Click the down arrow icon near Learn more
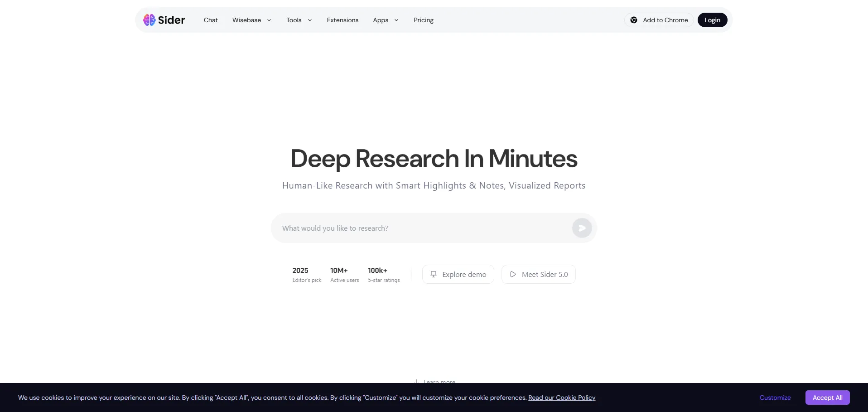This screenshot has width=868, height=412. [416, 381]
